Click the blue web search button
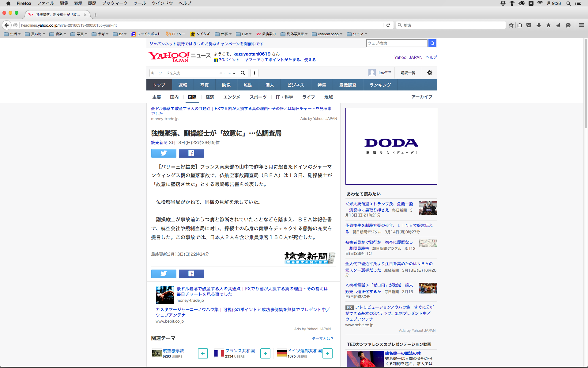 click(432, 43)
